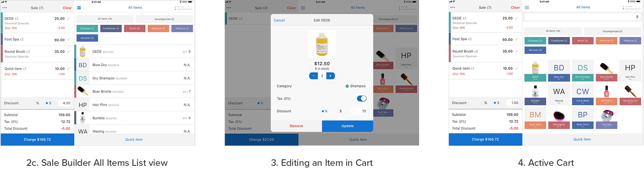Screen dimensions: 644x176
Task: Switch to grid layout icon in list view screen
Action: click(79, 8)
